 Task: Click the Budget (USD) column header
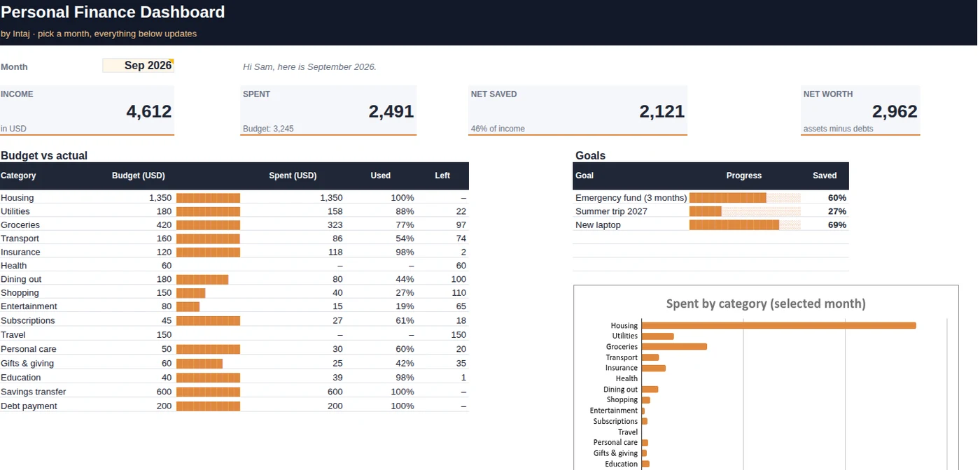pos(139,176)
